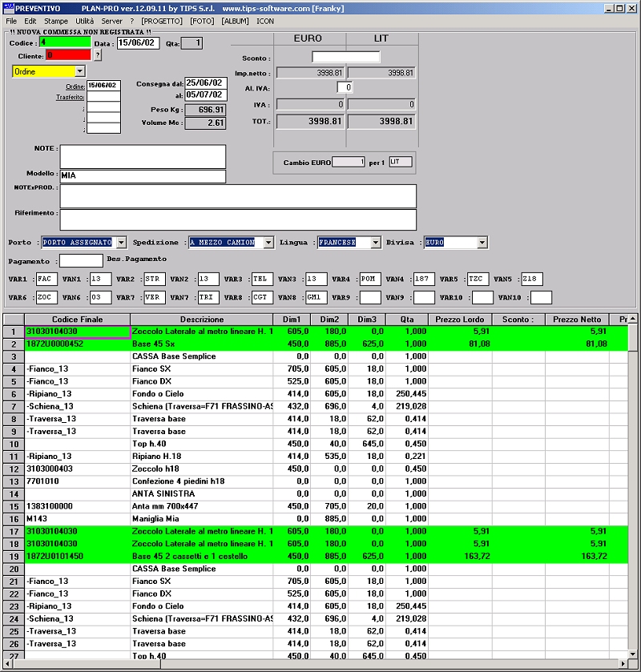
Task: Expand the Lingua dropdown
Action: (376, 243)
